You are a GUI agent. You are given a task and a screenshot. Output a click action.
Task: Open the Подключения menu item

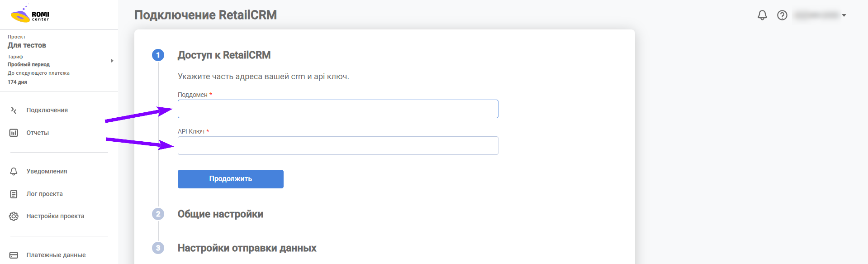(x=47, y=110)
